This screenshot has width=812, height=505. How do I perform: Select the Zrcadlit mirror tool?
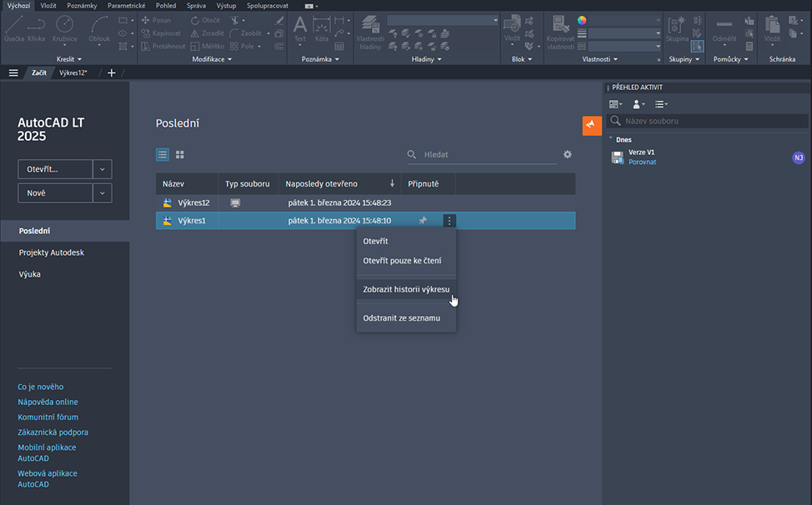click(x=207, y=33)
